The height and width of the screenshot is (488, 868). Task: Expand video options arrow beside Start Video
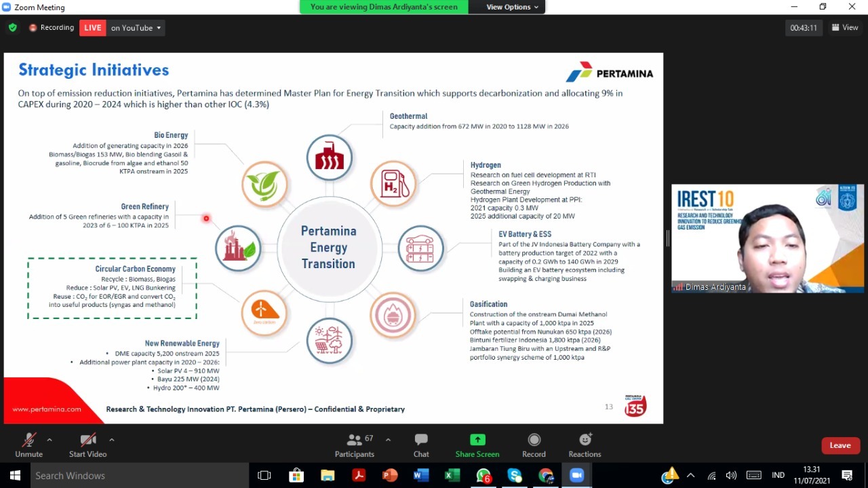pos(112,440)
